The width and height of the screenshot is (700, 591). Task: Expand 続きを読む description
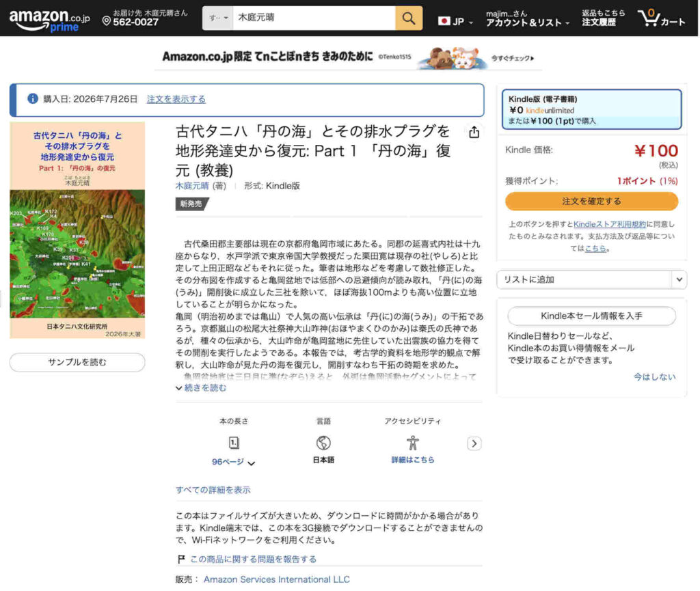click(x=202, y=388)
